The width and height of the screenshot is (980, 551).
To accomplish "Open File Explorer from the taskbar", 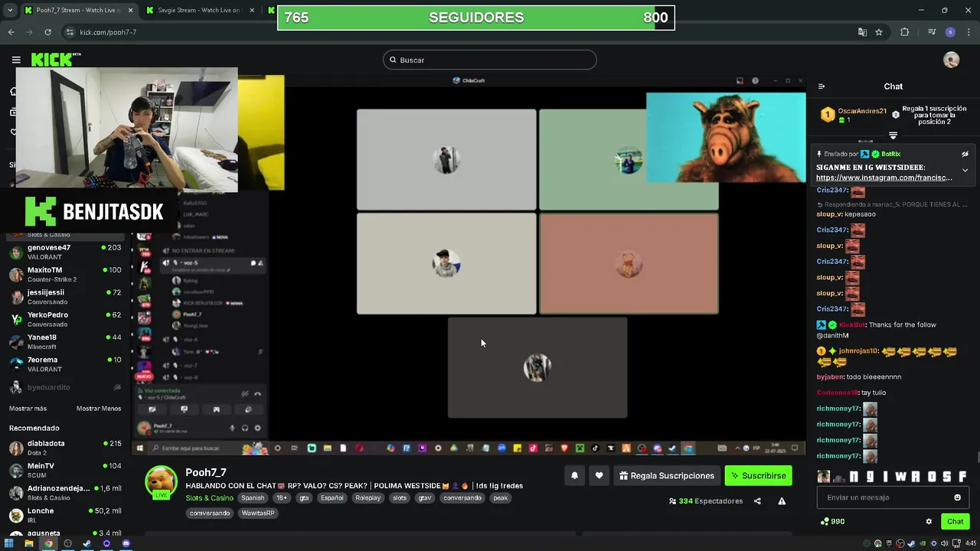I will pos(28,543).
